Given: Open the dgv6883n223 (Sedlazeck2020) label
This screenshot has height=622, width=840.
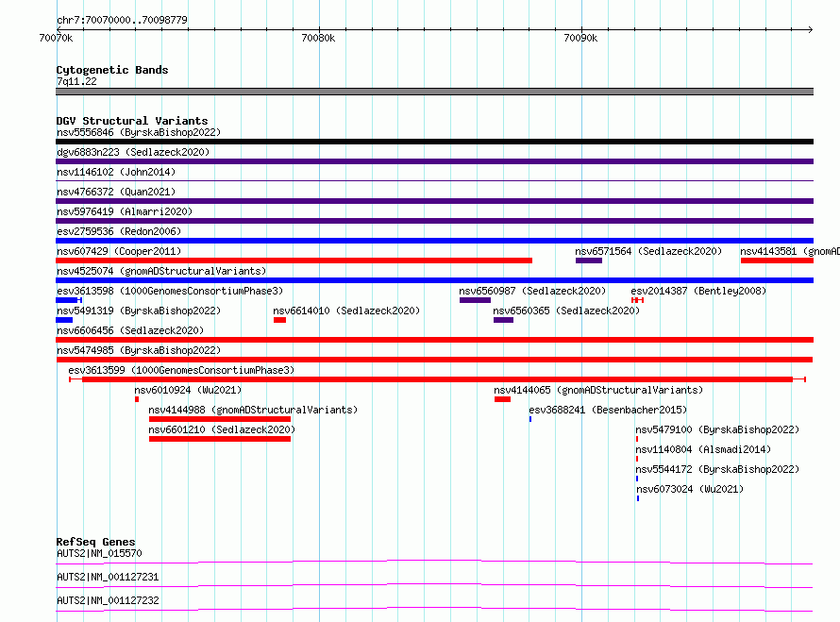Looking at the screenshot, I should [133, 152].
